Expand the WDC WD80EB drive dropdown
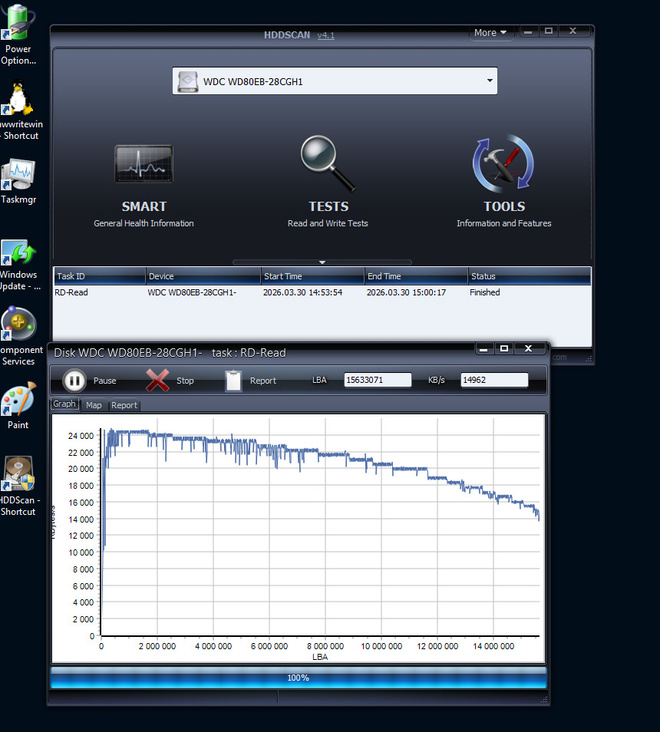Screen dimensions: 660x732 click(490, 81)
